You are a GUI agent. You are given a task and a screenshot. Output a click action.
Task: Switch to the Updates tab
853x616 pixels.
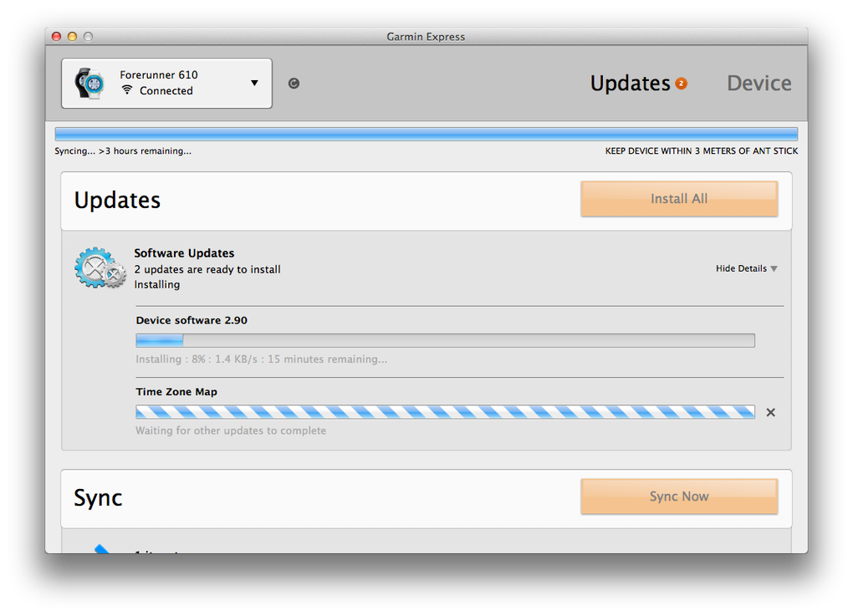pyautogui.click(x=630, y=84)
